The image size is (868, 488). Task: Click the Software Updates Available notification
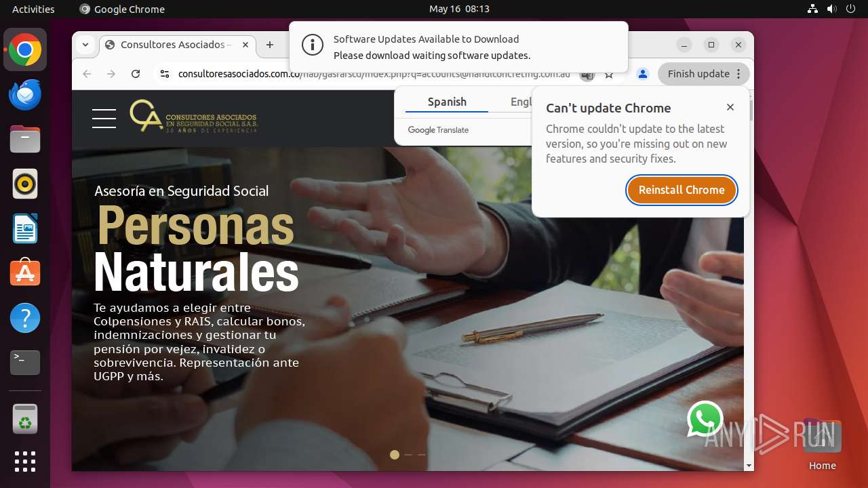(458, 47)
